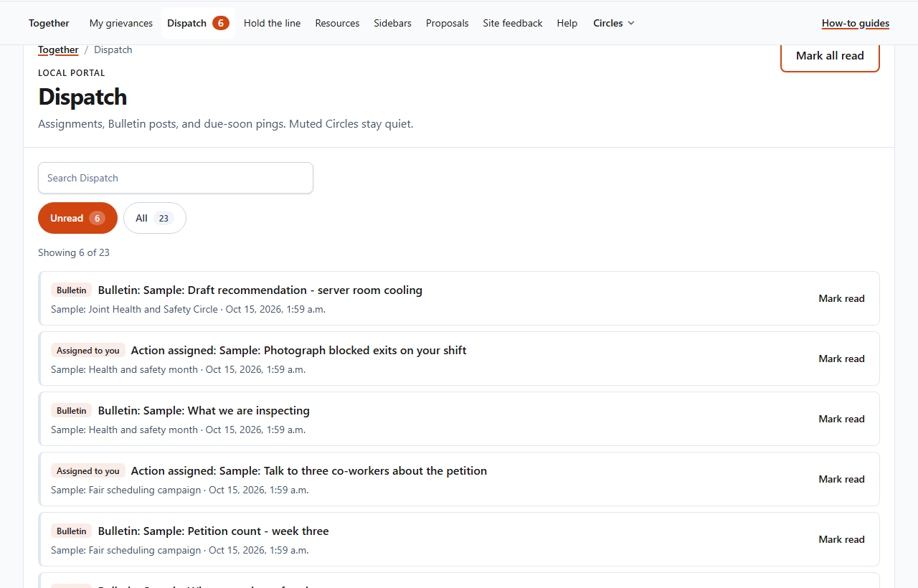918x588 pixels.
Task: Mark read the Talk to three co-workers action
Action: click(841, 479)
